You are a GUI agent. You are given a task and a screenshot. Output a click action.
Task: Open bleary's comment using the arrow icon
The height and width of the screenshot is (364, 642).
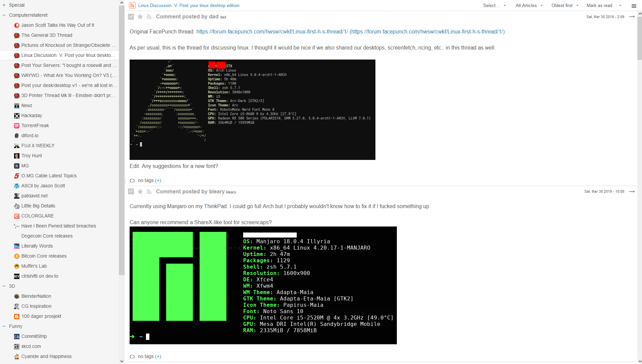pyautogui.click(x=632, y=192)
